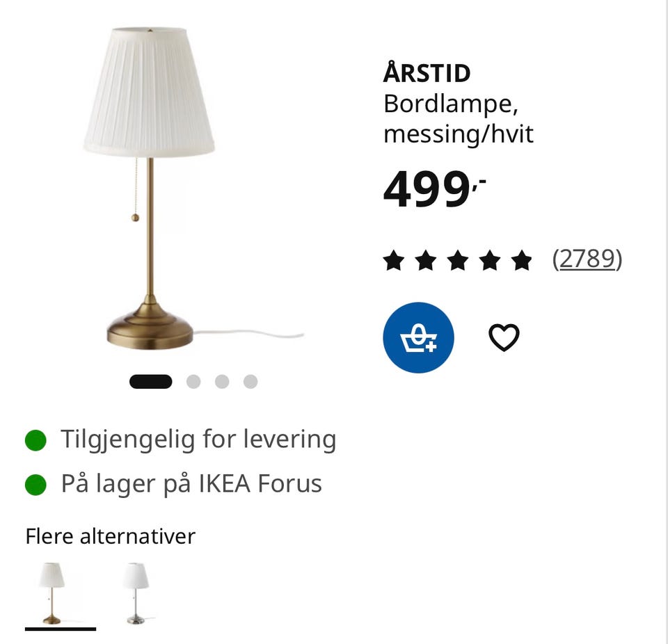This screenshot has width=668, height=644.
Task: Jump to the fourth product image dot
Action: 250,382
